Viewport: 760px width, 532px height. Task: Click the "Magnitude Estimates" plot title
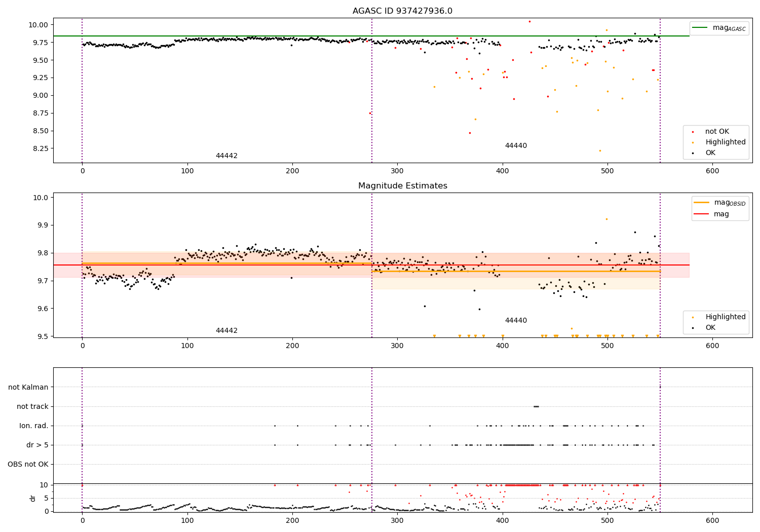[x=402, y=186]
